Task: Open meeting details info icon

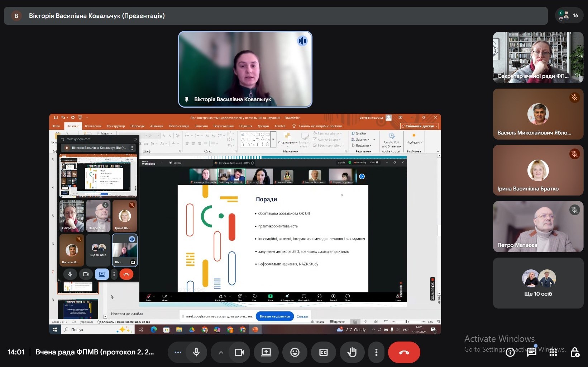Action: coord(510,353)
